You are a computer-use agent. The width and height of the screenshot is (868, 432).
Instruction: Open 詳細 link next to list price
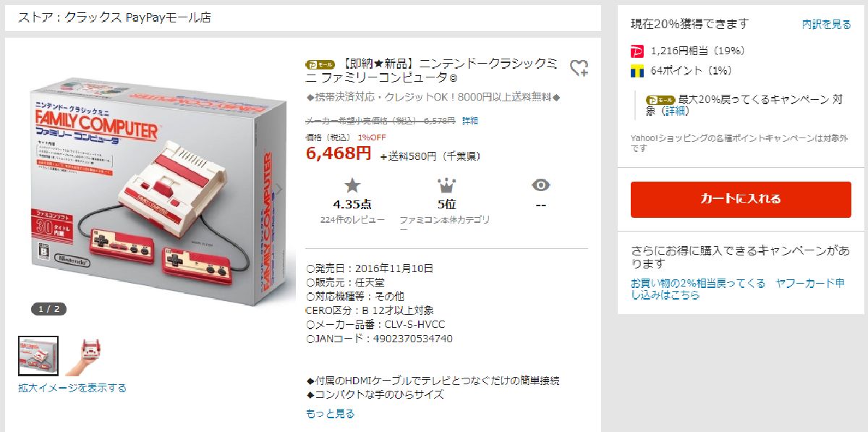(x=470, y=121)
